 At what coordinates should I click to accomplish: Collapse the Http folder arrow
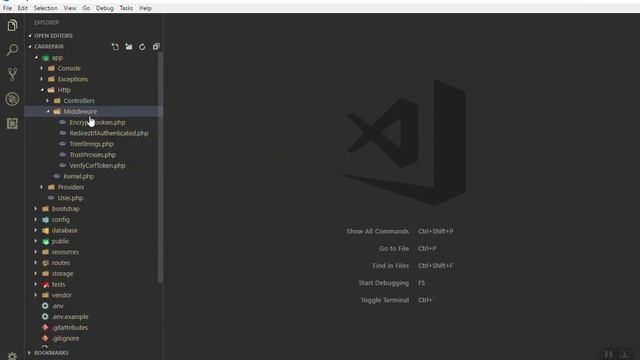42,90
